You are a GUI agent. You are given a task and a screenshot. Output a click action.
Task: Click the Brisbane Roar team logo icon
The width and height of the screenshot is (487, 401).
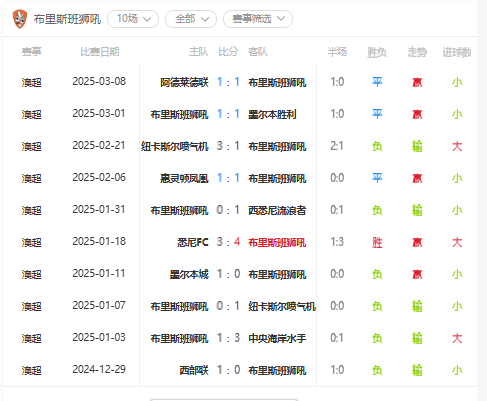20,19
